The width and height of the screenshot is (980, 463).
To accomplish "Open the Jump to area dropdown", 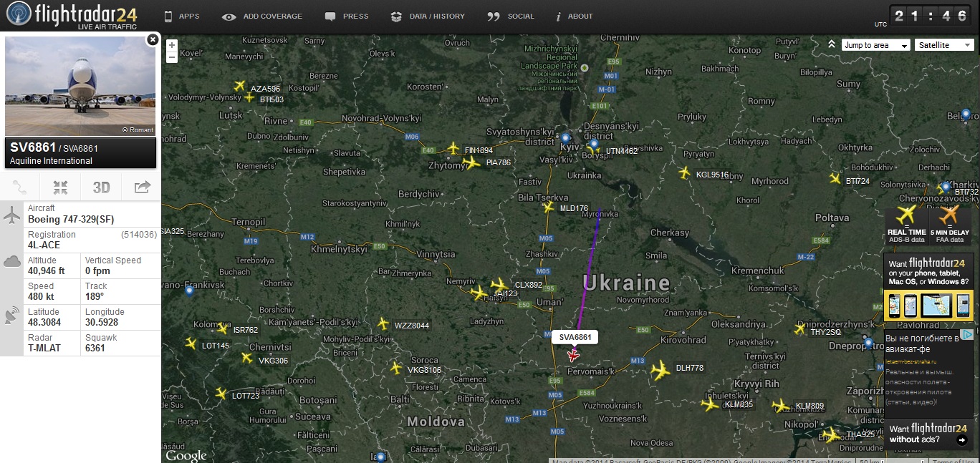I will pyautogui.click(x=875, y=45).
